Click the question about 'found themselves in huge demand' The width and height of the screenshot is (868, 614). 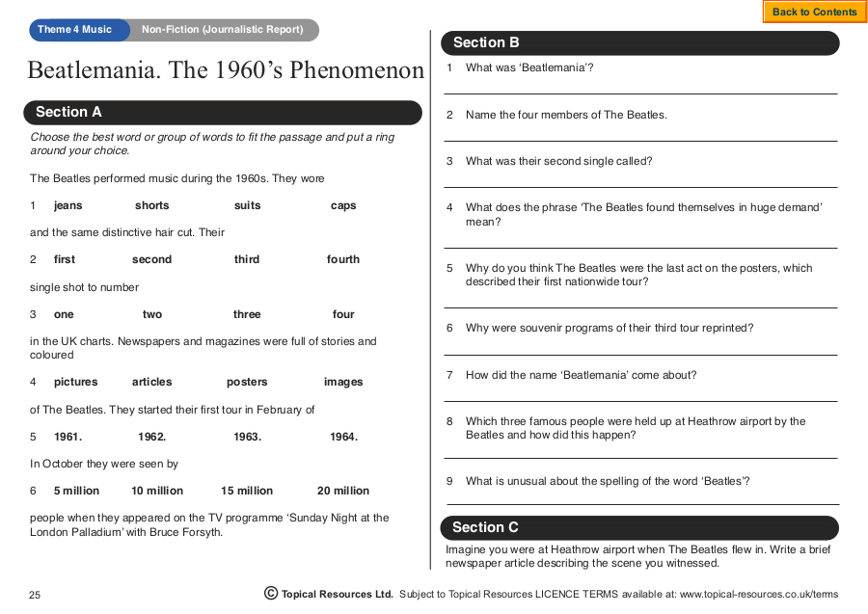(x=644, y=214)
